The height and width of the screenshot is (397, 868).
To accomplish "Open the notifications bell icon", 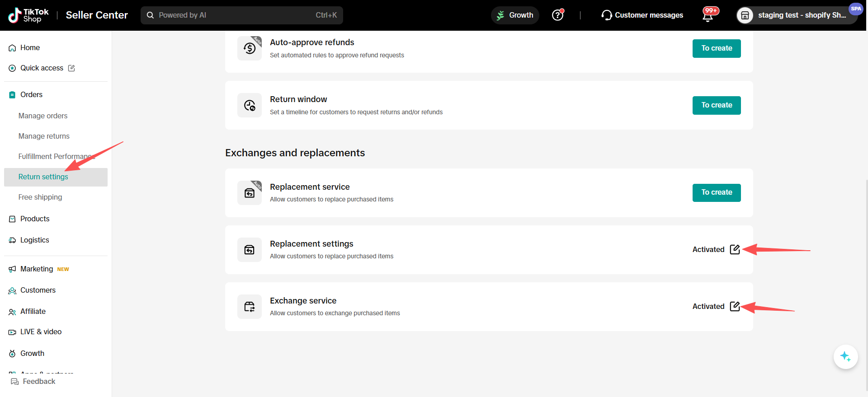I will 708,16.
